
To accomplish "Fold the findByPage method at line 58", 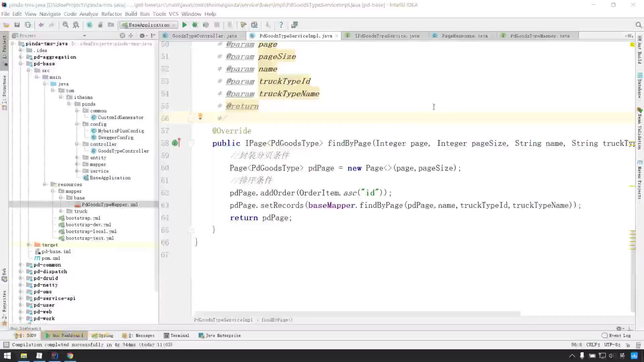I will pyautogui.click(x=191, y=143).
